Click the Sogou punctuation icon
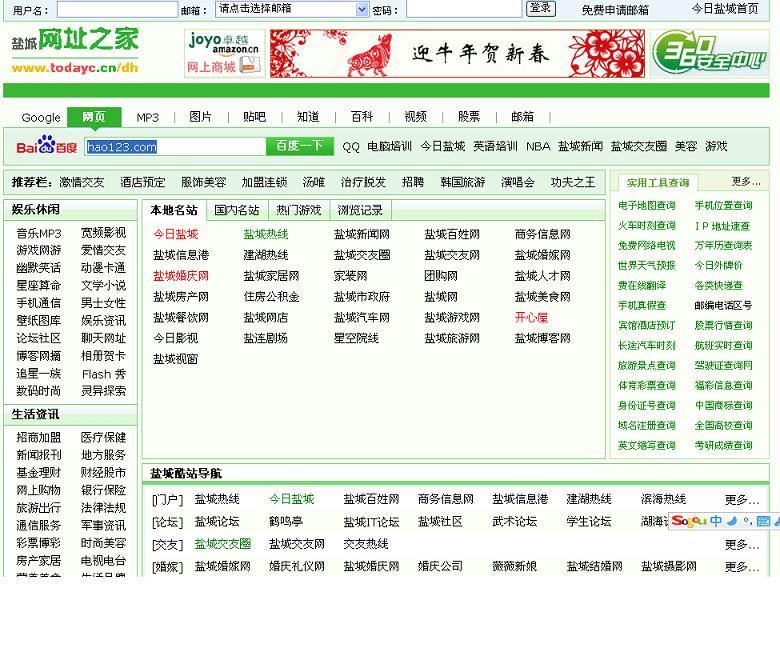This screenshot has width=780, height=664. tap(747, 521)
